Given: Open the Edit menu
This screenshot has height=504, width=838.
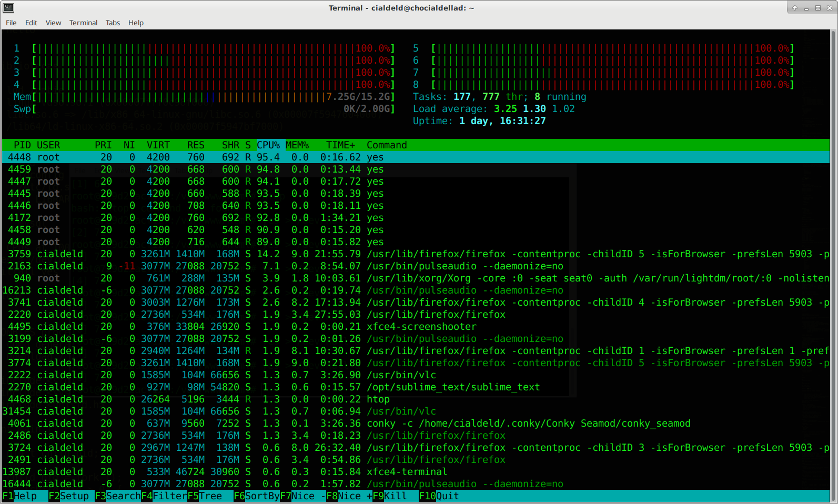Looking at the screenshot, I should point(31,23).
